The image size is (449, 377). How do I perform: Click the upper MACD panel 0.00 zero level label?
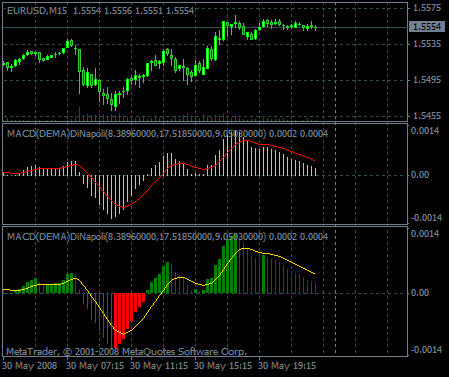tap(420, 175)
